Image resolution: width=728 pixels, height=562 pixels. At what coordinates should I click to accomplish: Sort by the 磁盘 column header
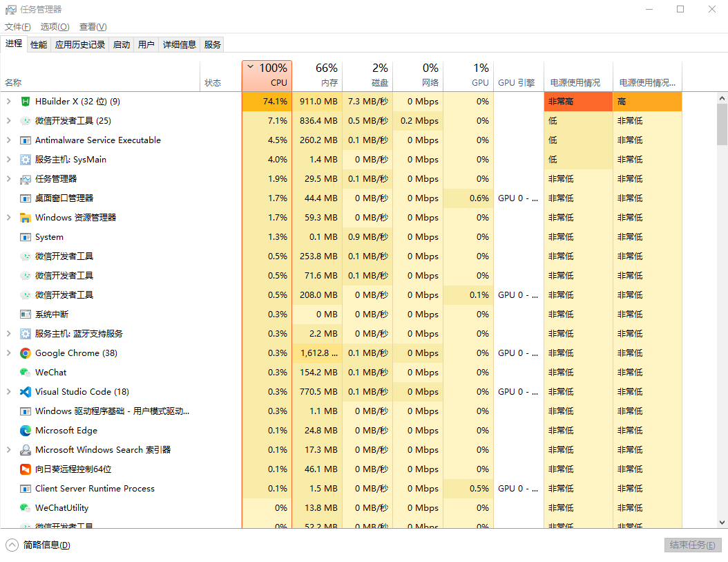[367, 76]
